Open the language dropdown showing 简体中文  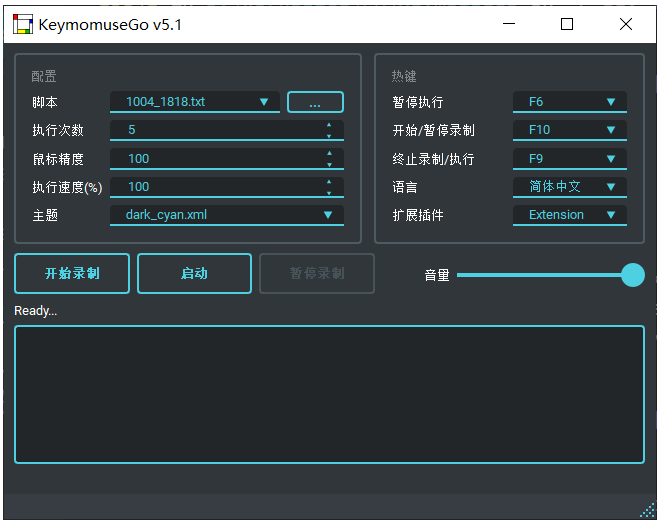point(570,187)
